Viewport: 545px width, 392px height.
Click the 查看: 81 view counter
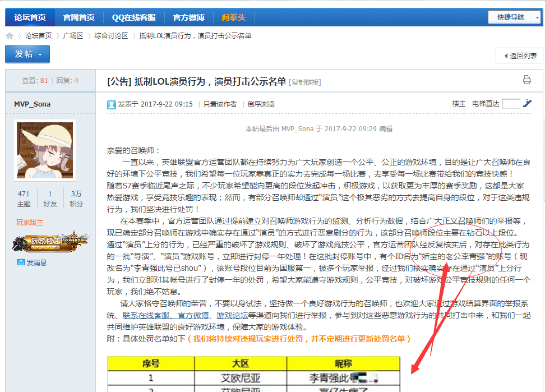35,81
